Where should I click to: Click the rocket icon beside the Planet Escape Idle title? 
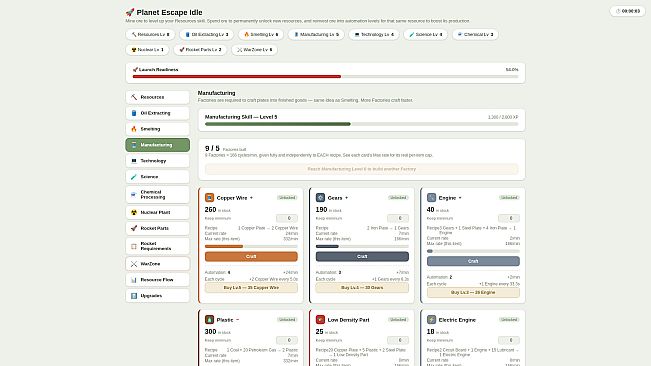(130, 12)
